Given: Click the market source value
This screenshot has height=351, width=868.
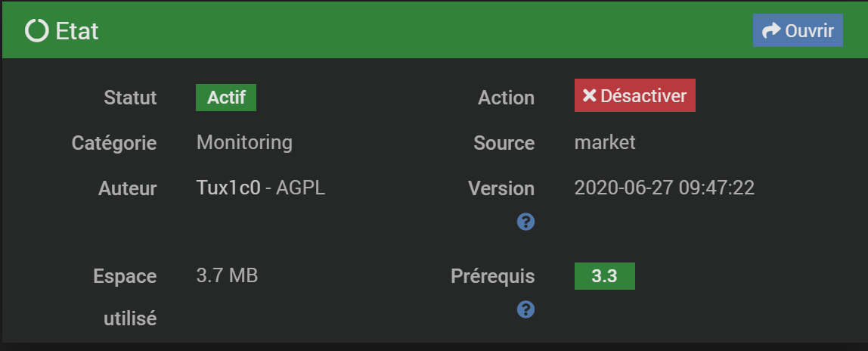Looking at the screenshot, I should [x=605, y=143].
